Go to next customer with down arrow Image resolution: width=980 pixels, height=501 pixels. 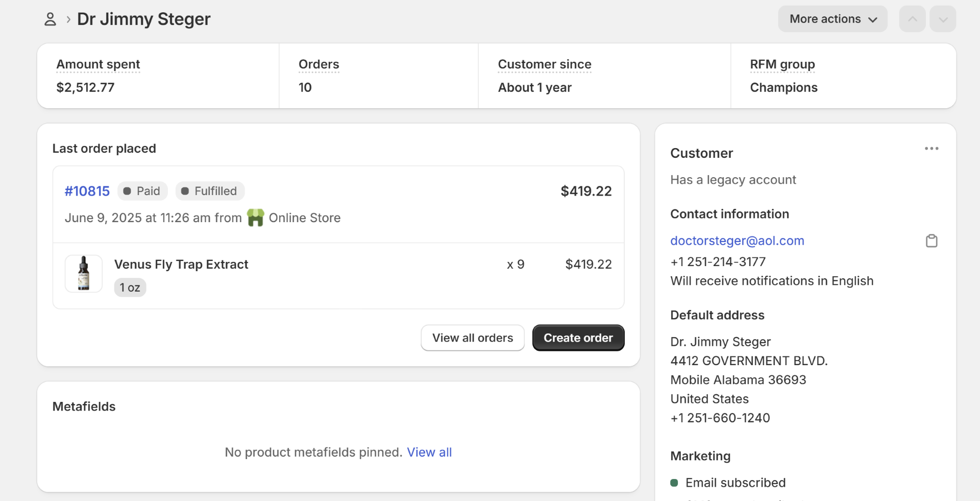[943, 19]
